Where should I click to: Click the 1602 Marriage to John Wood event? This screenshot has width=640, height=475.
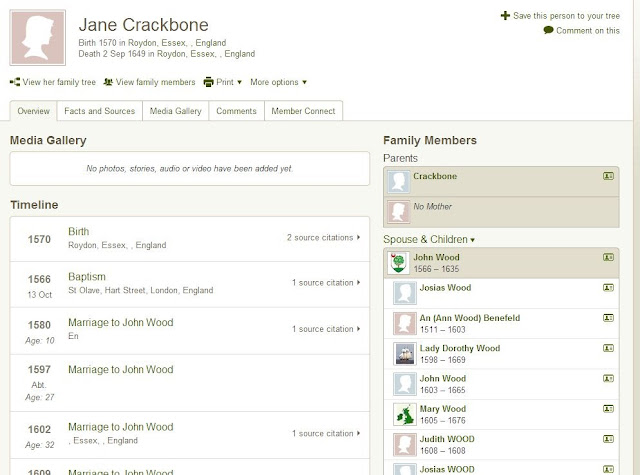pos(120,427)
